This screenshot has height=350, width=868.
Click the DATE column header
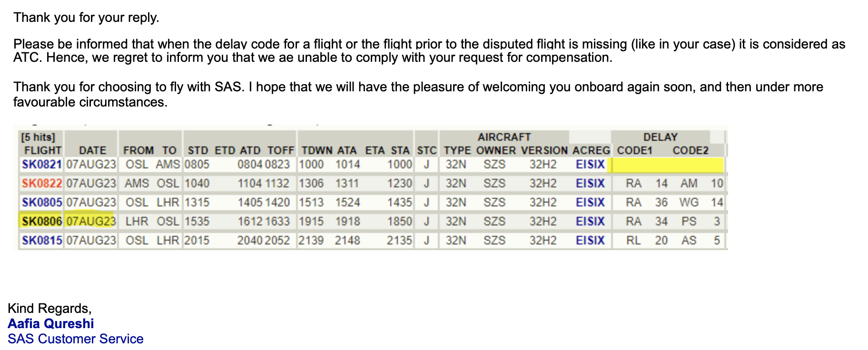tap(92, 151)
